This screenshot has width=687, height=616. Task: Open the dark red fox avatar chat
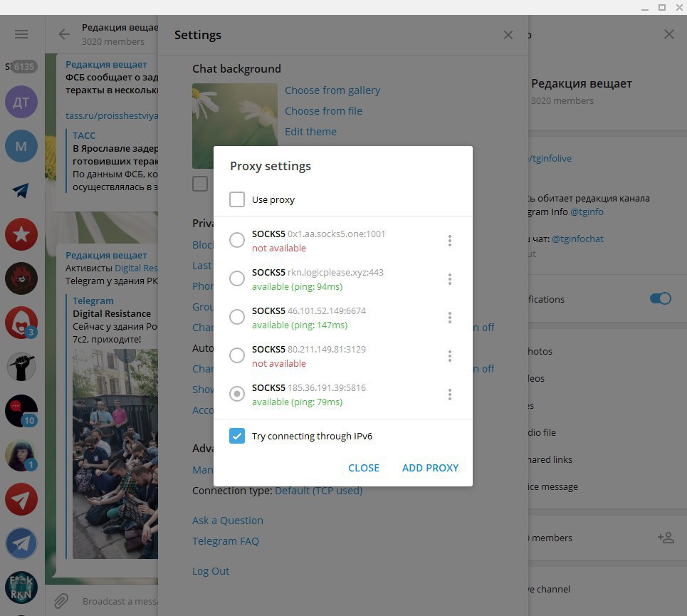(21, 278)
